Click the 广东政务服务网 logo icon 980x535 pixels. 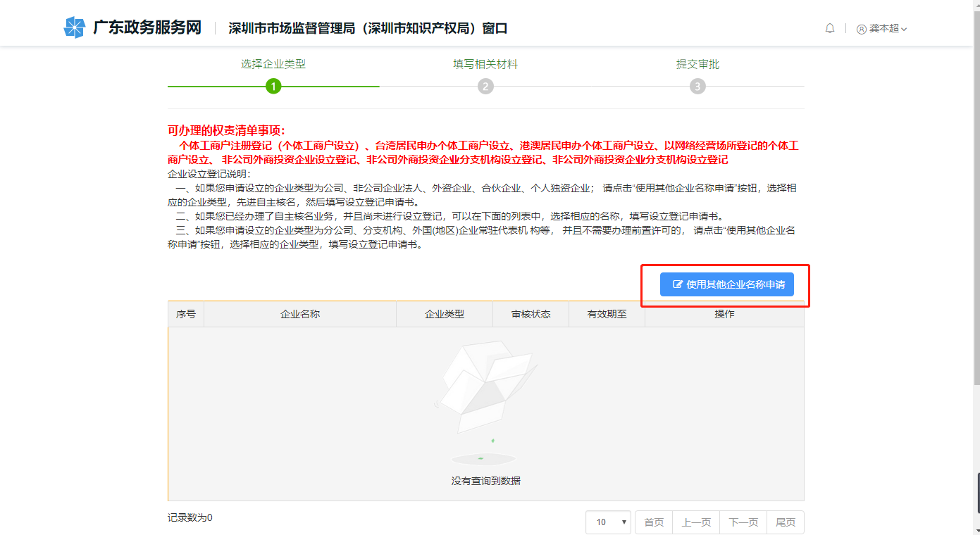74,27
